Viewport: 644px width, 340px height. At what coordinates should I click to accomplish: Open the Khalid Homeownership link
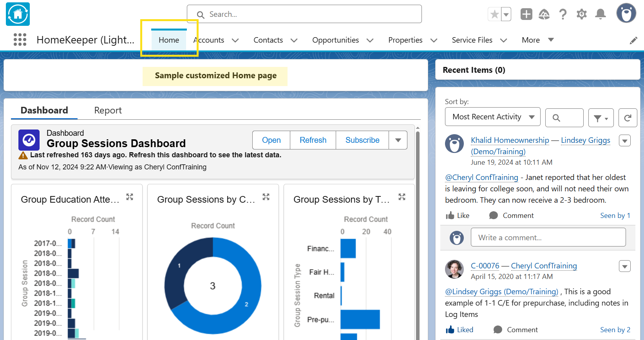point(510,140)
